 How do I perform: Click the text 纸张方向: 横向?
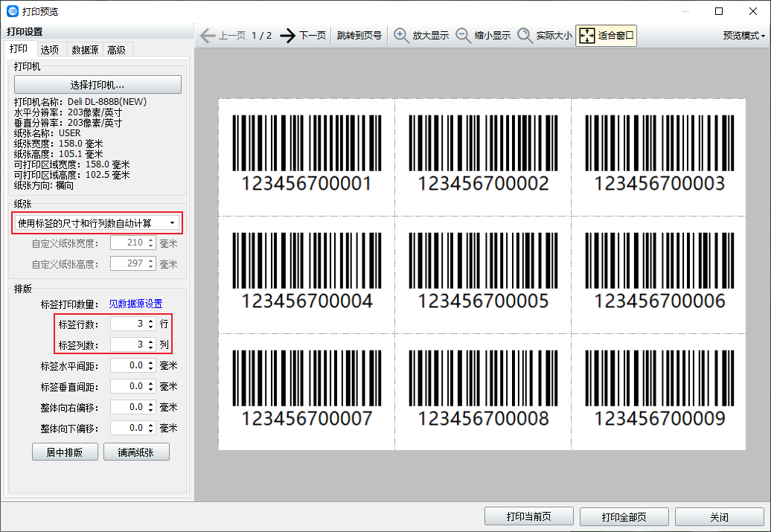[44, 185]
